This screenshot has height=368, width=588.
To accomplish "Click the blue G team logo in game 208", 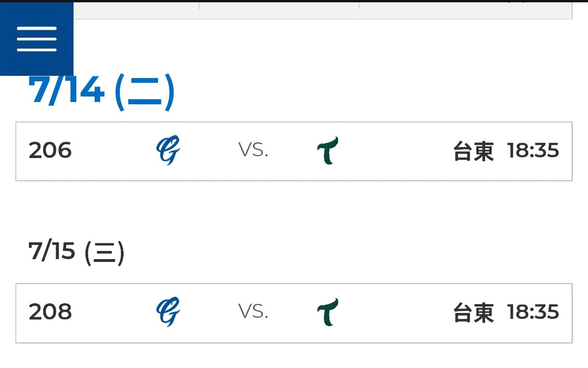I will [168, 312].
